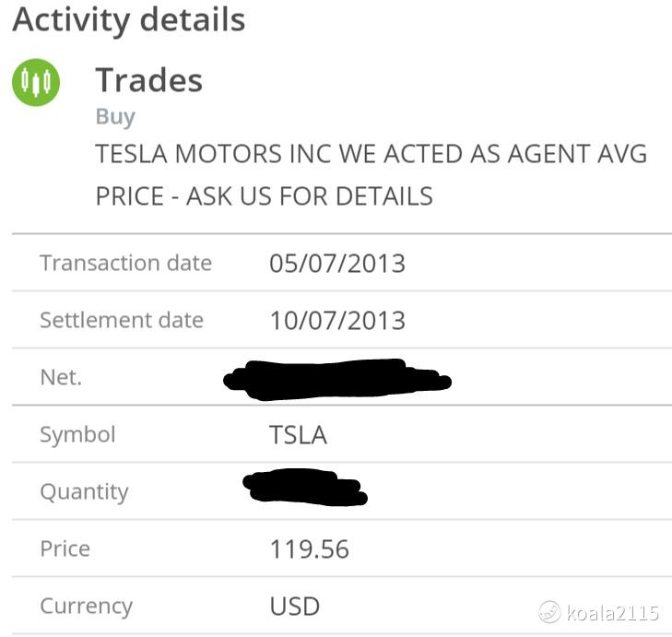Image resolution: width=672 pixels, height=637 pixels.
Task: Select the Settlement date label
Action: click(x=122, y=320)
